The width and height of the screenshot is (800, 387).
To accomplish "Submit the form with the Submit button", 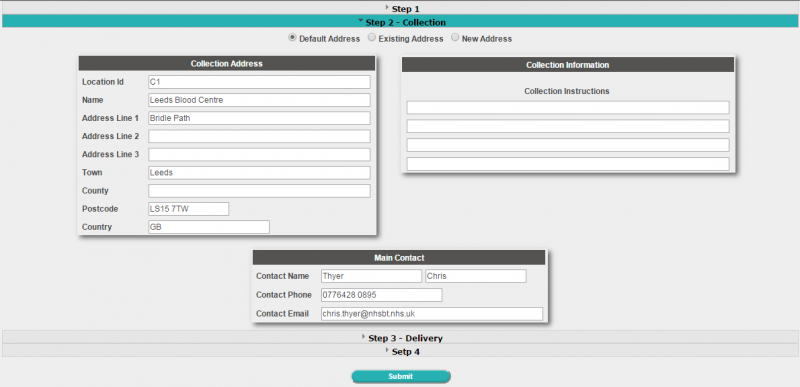I will click(x=401, y=377).
